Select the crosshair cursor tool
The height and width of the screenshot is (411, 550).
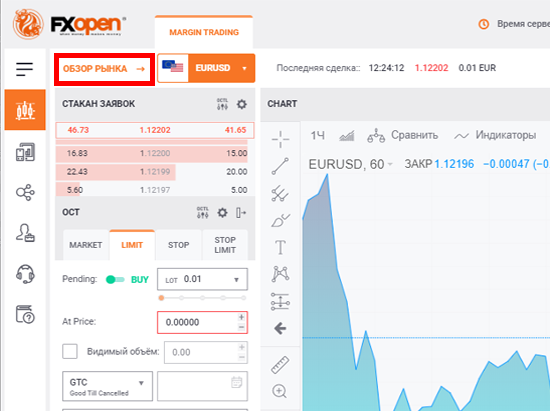(280, 139)
